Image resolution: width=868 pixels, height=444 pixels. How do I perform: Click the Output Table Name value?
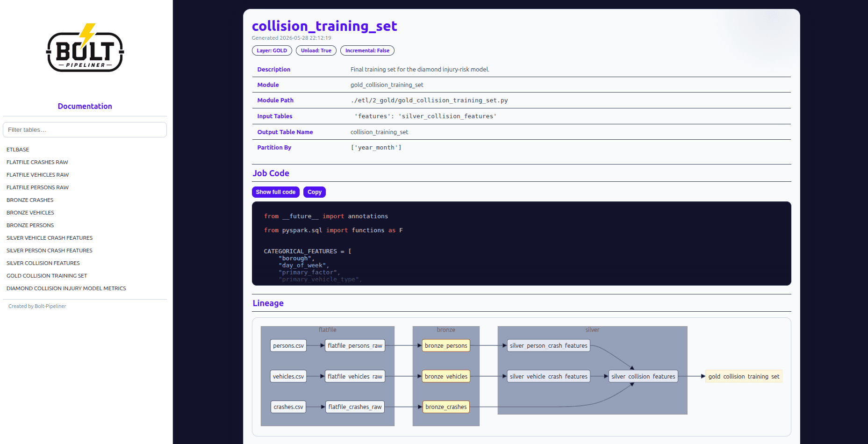379,132
